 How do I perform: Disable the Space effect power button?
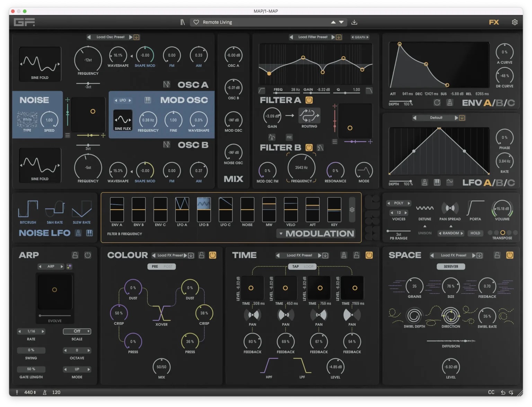click(x=510, y=255)
